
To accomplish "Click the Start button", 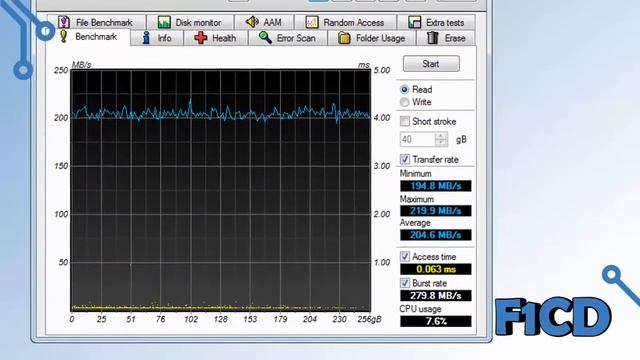I will (431, 64).
